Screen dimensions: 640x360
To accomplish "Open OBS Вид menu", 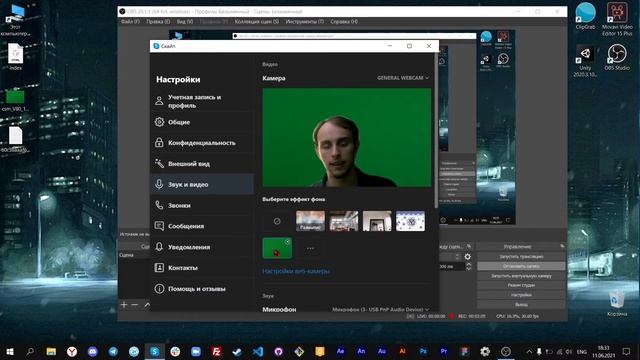I will click(x=185, y=22).
